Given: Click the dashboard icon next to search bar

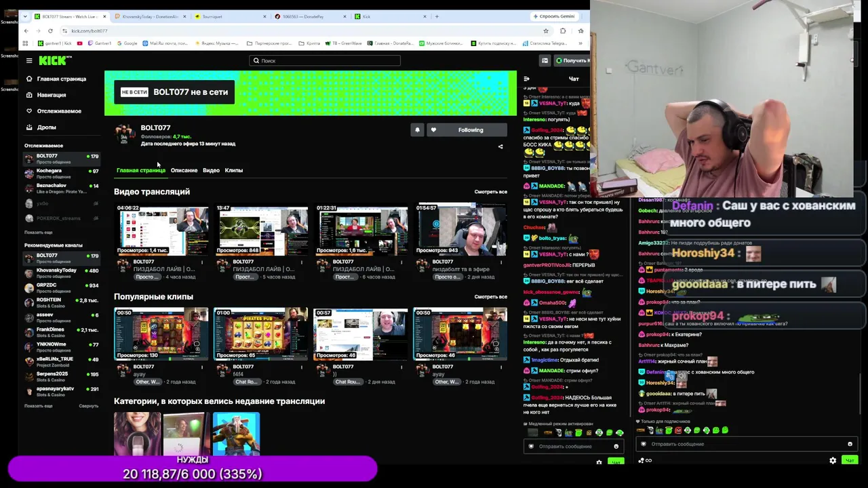Looking at the screenshot, I should pyautogui.click(x=545, y=60).
